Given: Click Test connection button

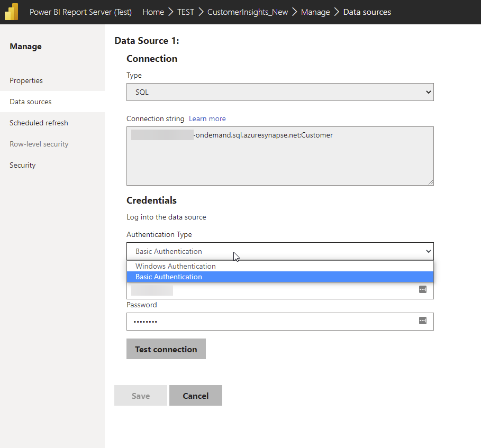Looking at the screenshot, I should 166,349.
